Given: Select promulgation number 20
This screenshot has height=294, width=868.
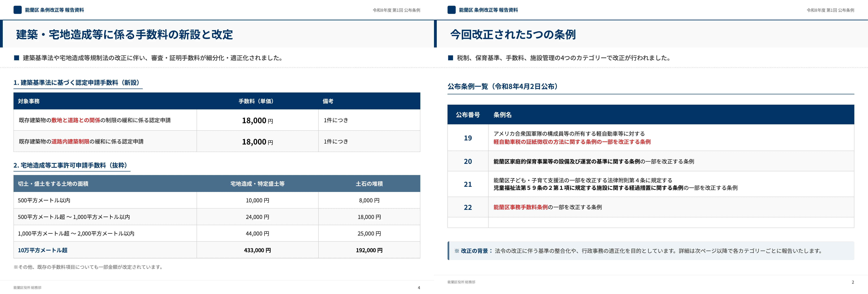Looking at the screenshot, I should pyautogui.click(x=468, y=162).
